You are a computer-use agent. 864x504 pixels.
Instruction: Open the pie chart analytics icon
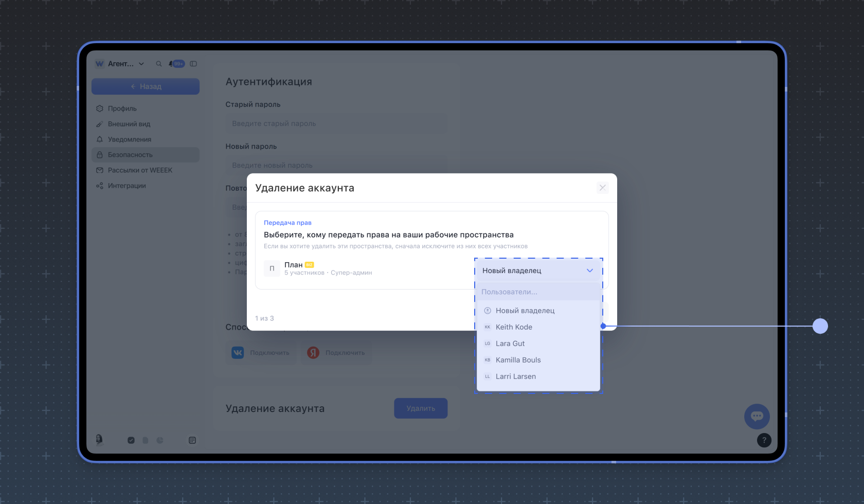tap(160, 440)
